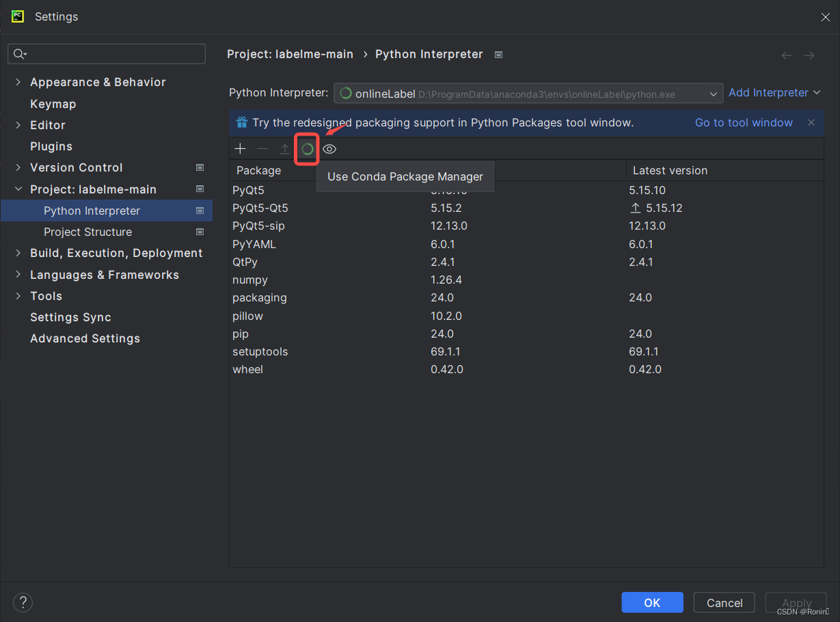
Task: Click the 10.2.0 pillow version cell
Action: tap(446, 316)
